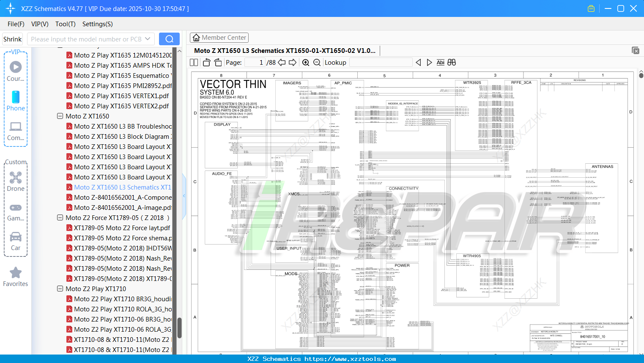Open the Member Center

tap(219, 37)
